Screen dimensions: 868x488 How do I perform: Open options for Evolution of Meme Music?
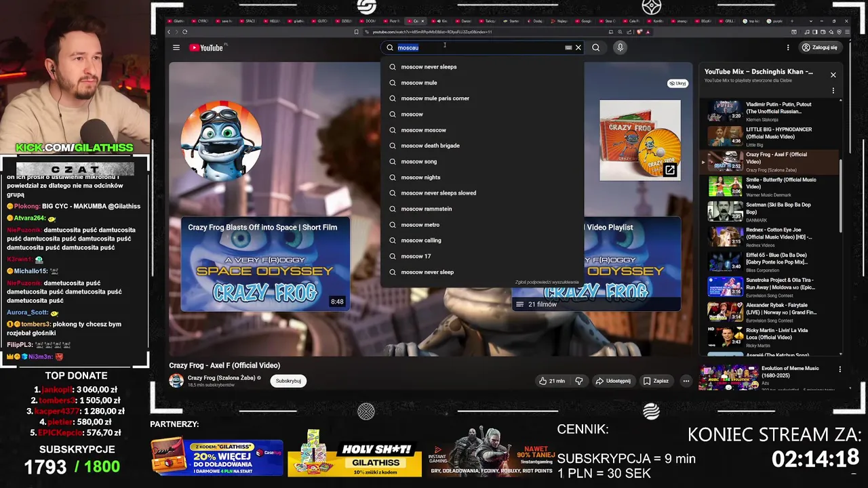click(x=840, y=369)
